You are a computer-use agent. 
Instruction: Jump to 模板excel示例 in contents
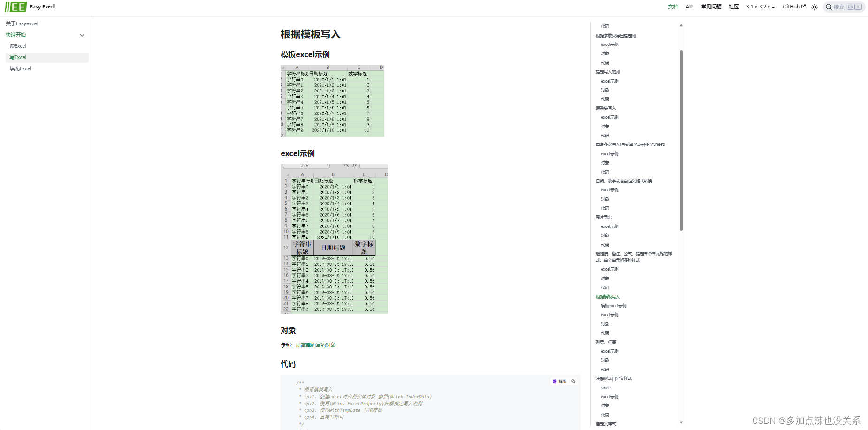click(x=614, y=306)
